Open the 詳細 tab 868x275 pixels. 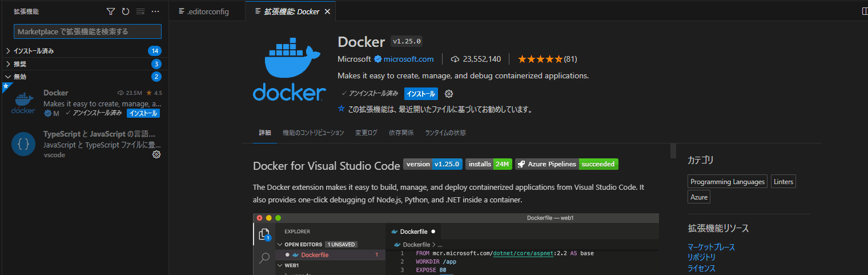[265, 133]
